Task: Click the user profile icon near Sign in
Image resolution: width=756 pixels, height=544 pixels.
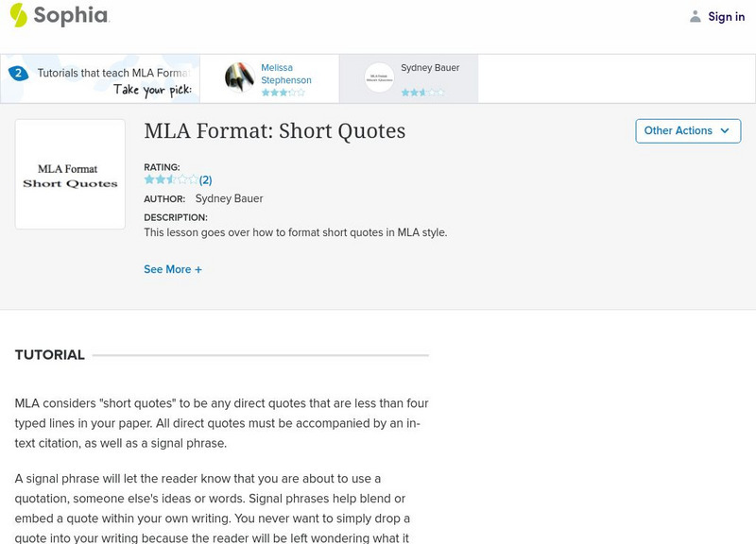Action: [x=696, y=16]
